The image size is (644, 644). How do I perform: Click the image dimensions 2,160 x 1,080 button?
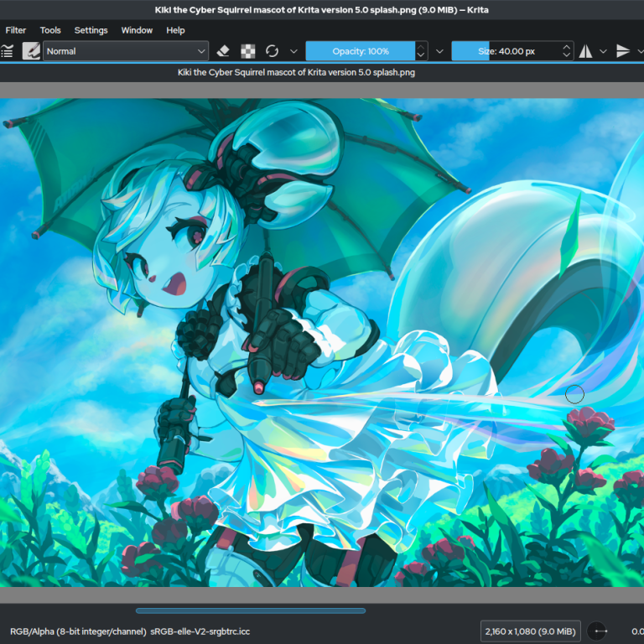[530, 631]
